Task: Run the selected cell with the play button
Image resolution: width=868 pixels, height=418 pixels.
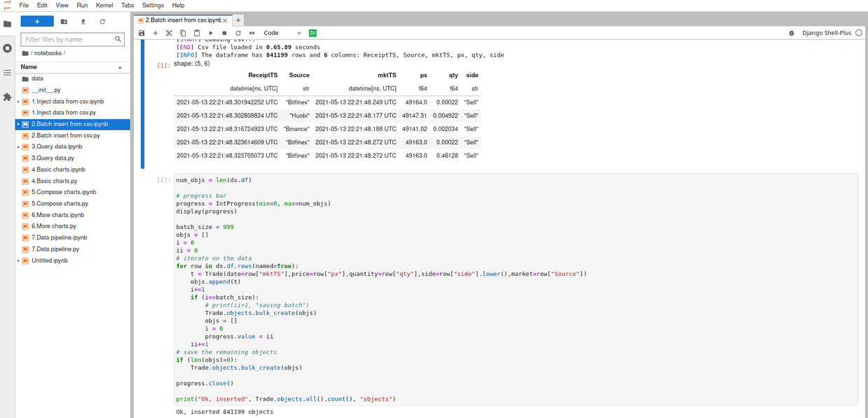Action: pos(211,33)
